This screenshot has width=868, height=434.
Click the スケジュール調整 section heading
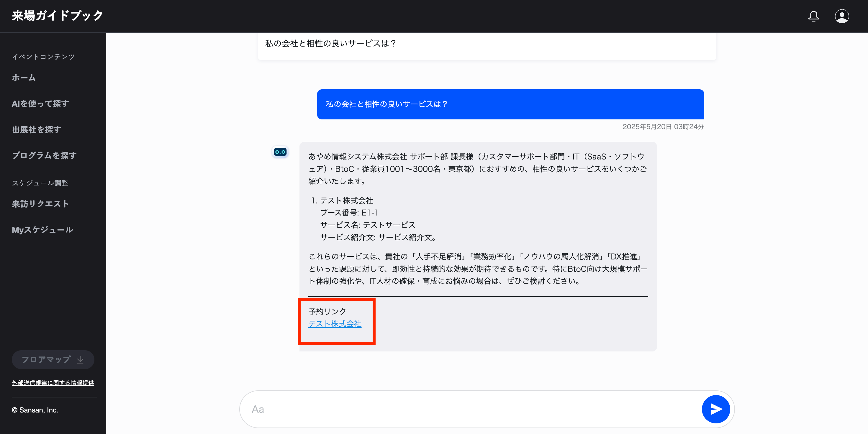tap(40, 183)
